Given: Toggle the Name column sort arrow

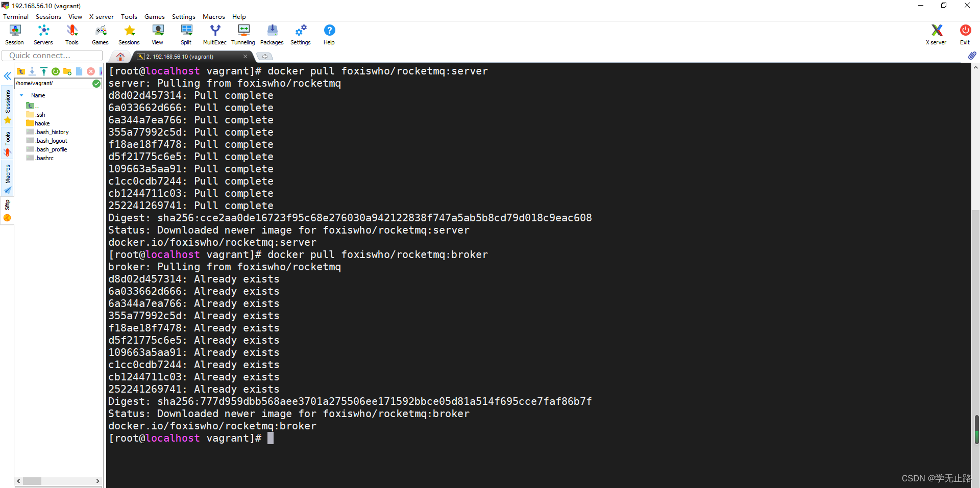Looking at the screenshot, I should (21, 95).
